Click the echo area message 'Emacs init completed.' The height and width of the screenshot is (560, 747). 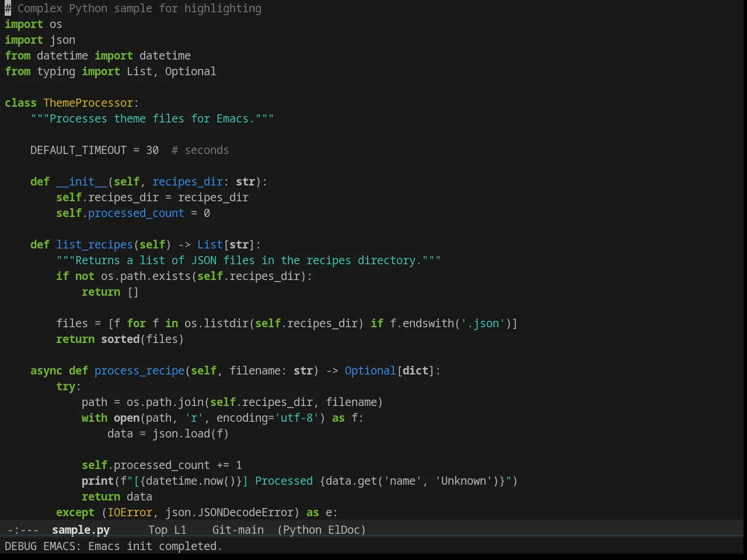click(155, 546)
